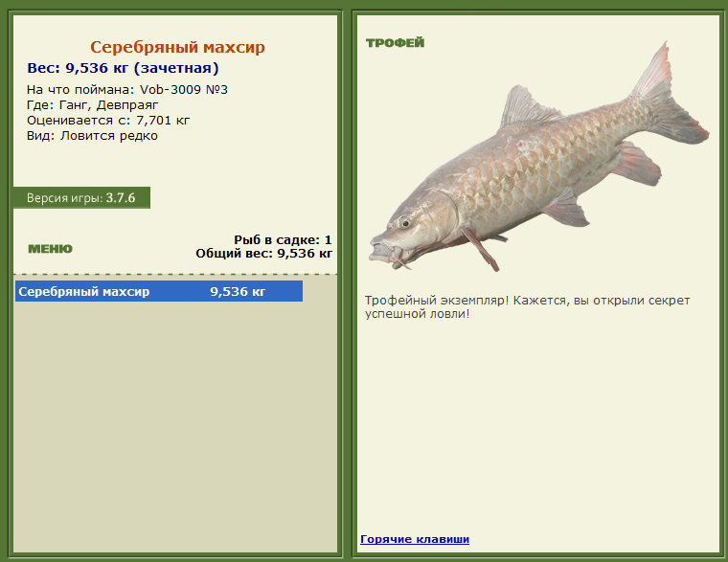
Task: Click the Где: Ганг, Девпраяг line
Action: 92,105
